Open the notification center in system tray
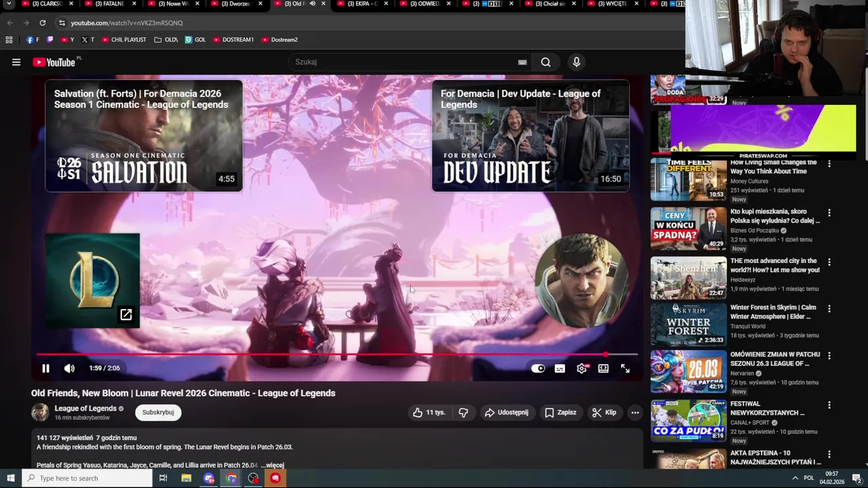Screen dimensions: 868x488 (x=857, y=479)
